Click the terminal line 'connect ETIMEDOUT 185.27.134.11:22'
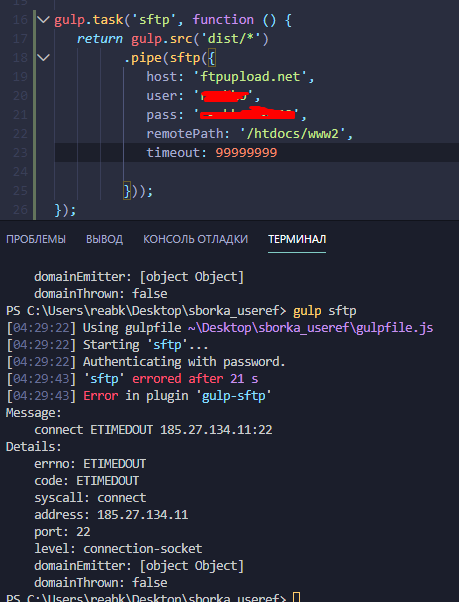Screen dimensions: 459x602 coord(153,430)
